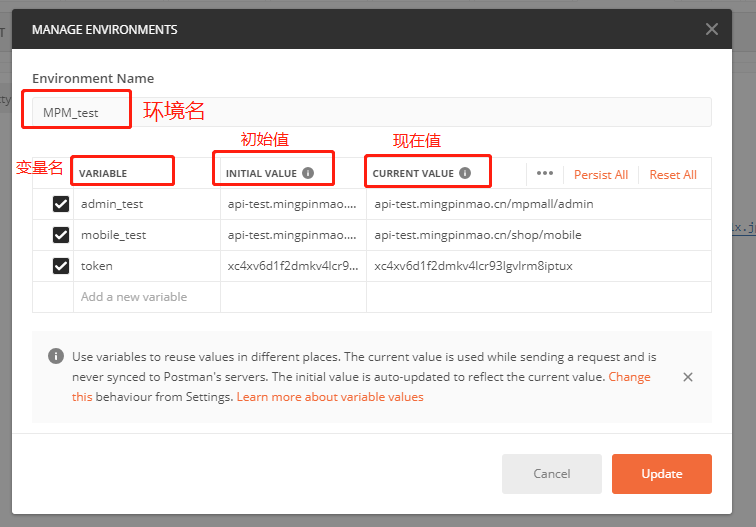The width and height of the screenshot is (756, 527).
Task: Uncheck the admin_test variable checkbox
Action: click(x=61, y=204)
